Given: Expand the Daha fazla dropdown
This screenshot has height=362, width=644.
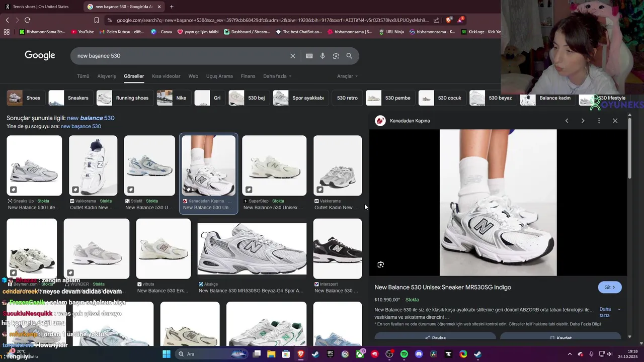Looking at the screenshot, I should pyautogui.click(x=277, y=76).
